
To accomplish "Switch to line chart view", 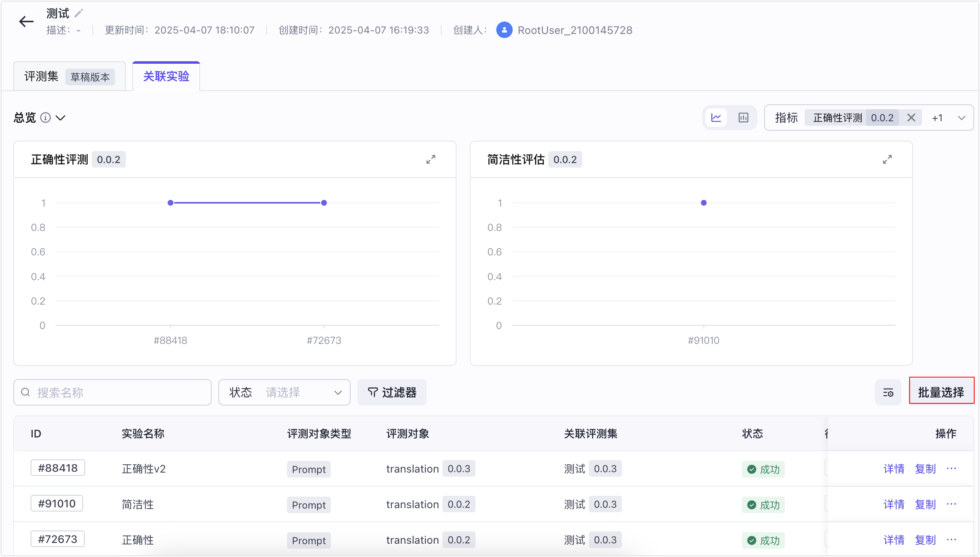I will [x=716, y=118].
